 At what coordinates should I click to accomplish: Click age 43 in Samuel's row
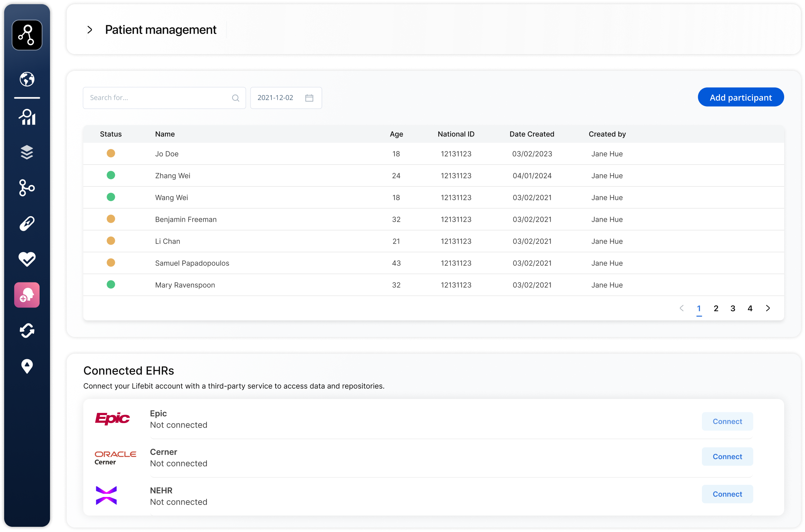click(x=396, y=263)
